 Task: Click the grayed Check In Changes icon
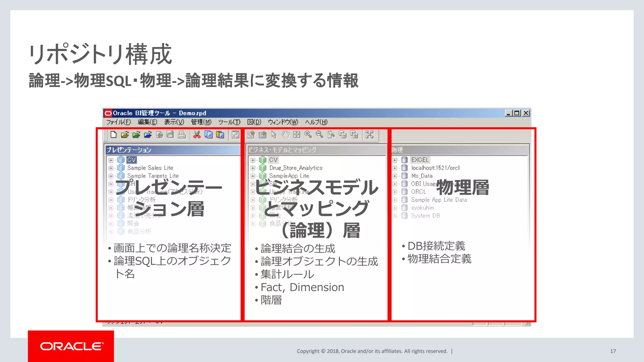pyautogui.click(x=160, y=135)
